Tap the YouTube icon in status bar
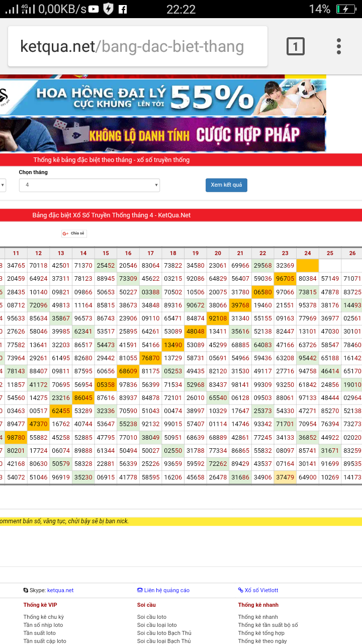The width and height of the screenshot is (362, 644). pos(94,9)
